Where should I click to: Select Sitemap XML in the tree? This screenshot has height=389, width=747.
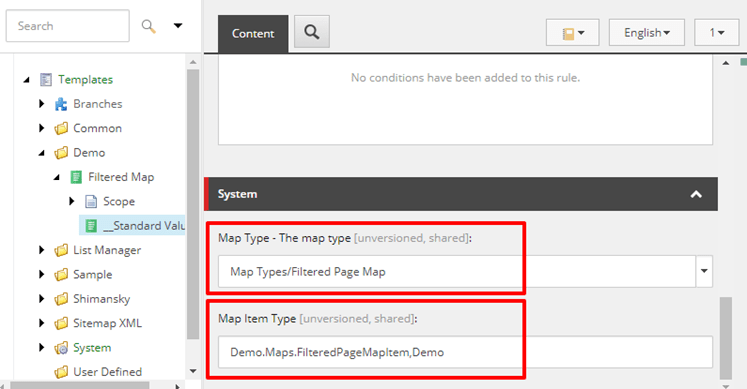click(108, 323)
